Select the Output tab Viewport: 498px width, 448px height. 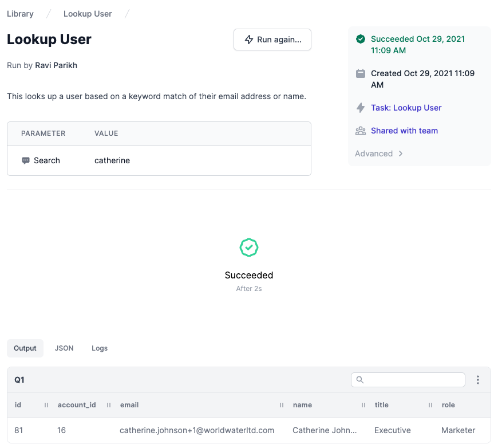[25, 348]
